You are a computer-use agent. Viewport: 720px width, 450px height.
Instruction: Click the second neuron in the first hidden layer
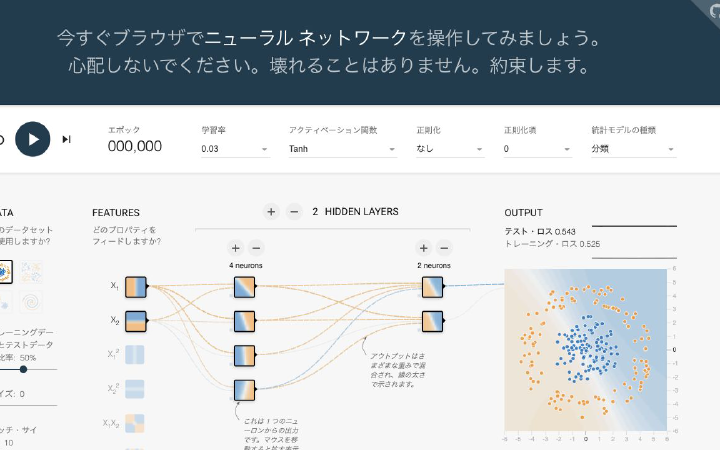coord(244,321)
